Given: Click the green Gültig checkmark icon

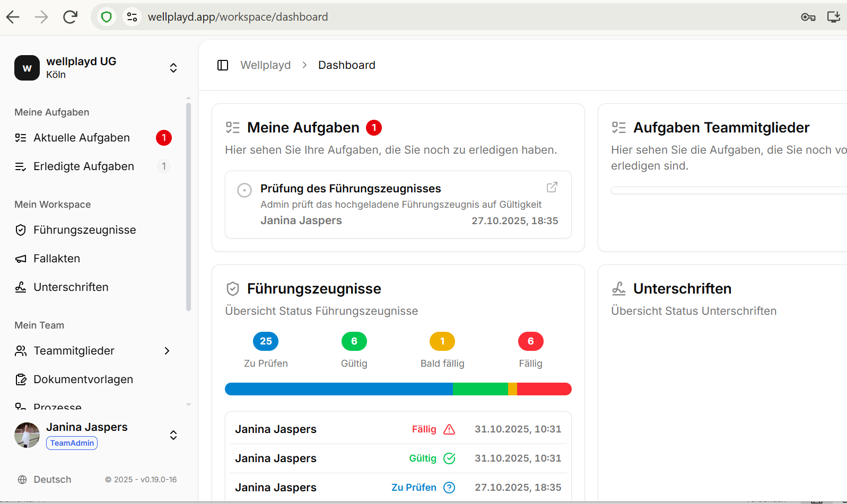Looking at the screenshot, I should point(449,458).
